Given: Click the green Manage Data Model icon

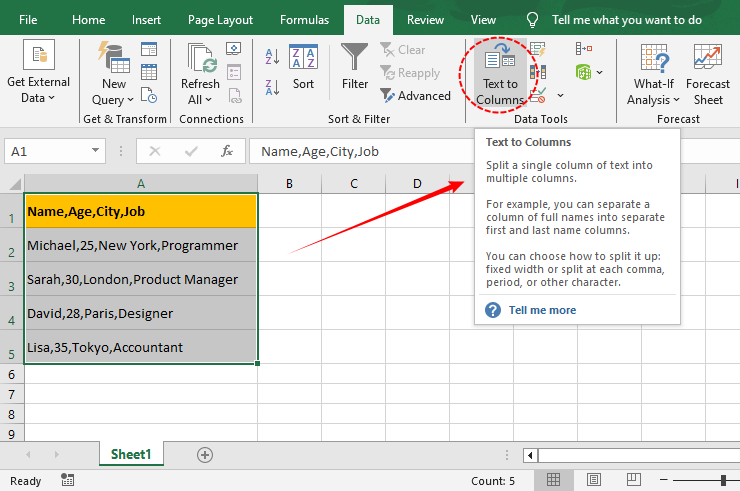Looking at the screenshot, I should pyautogui.click(x=583, y=72).
